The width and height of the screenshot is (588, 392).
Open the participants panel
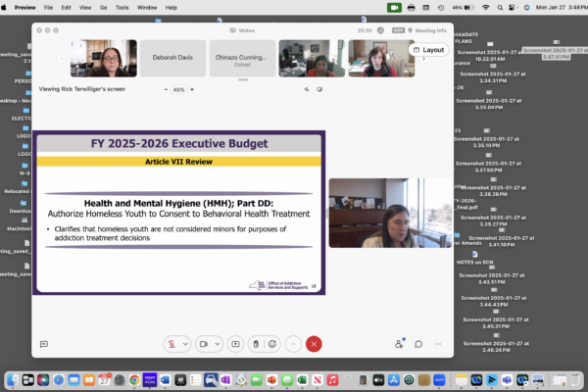pyautogui.click(x=399, y=344)
